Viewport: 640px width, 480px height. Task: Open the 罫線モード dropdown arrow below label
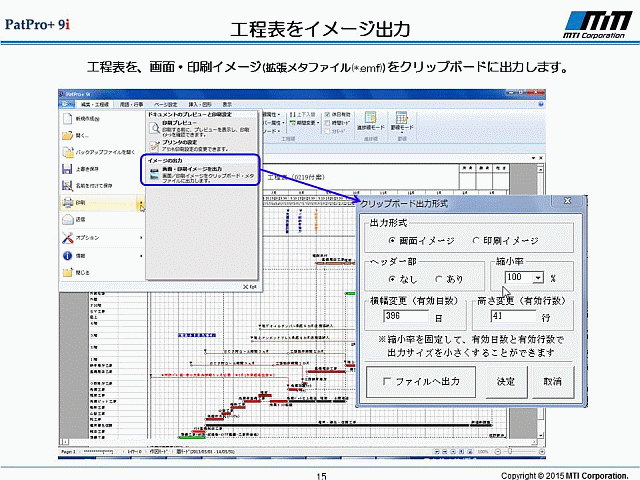(402, 133)
